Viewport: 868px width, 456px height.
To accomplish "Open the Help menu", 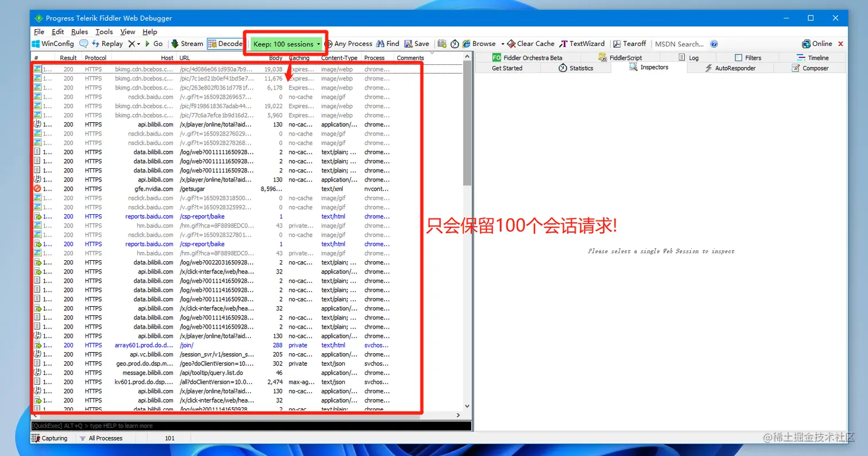I will (x=150, y=32).
